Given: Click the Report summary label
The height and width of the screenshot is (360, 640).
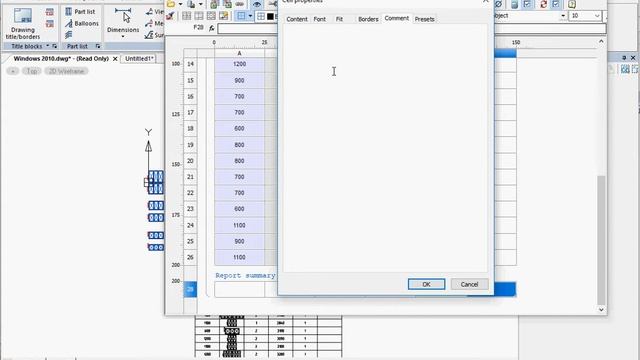Looking at the screenshot, I should coord(245,276).
